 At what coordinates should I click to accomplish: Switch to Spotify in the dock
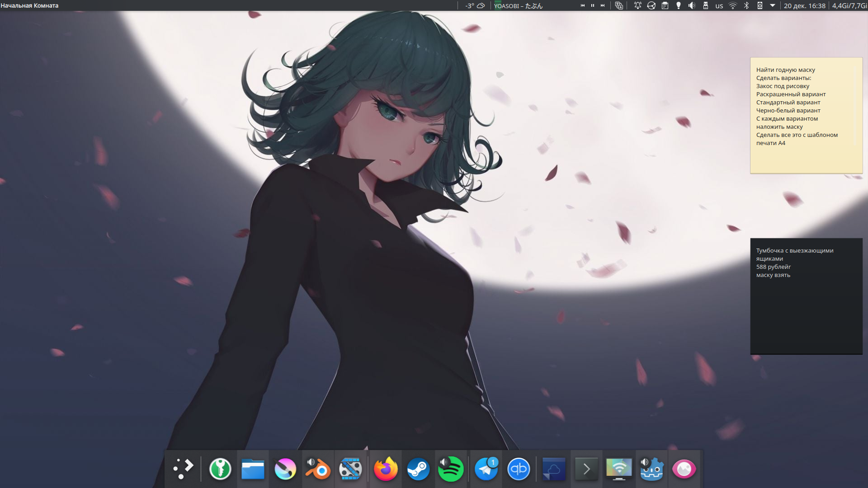[x=451, y=469]
